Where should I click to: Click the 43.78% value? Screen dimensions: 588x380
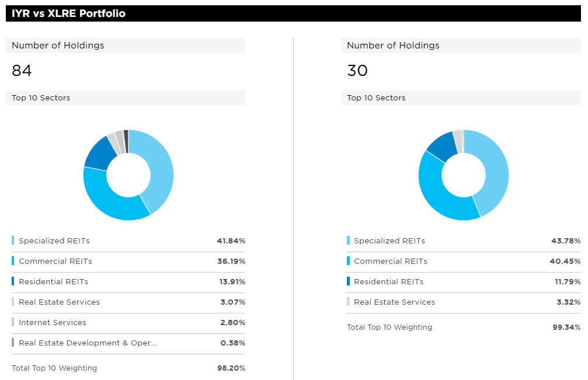click(566, 240)
